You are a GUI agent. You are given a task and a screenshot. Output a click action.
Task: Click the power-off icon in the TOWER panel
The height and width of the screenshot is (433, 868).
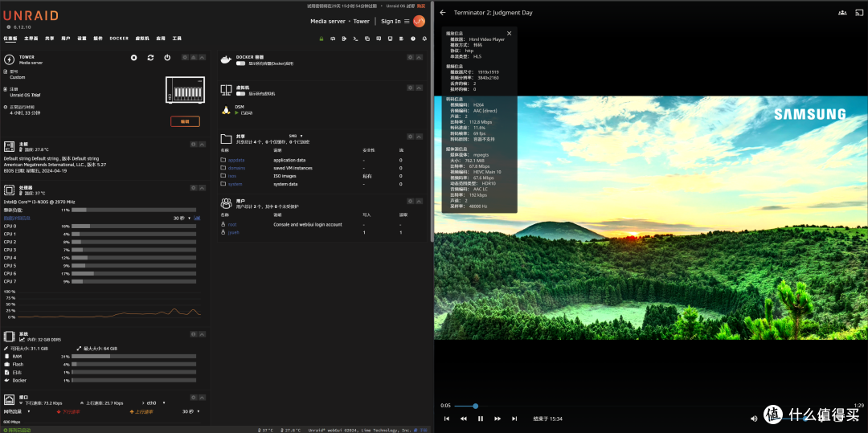(x=167, y=58)
